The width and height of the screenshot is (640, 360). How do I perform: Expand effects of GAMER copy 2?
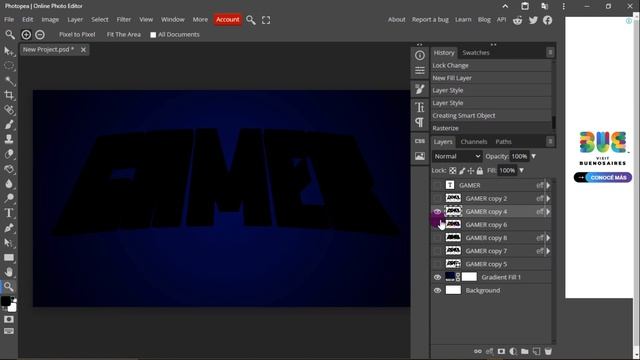tap(548, 198)
